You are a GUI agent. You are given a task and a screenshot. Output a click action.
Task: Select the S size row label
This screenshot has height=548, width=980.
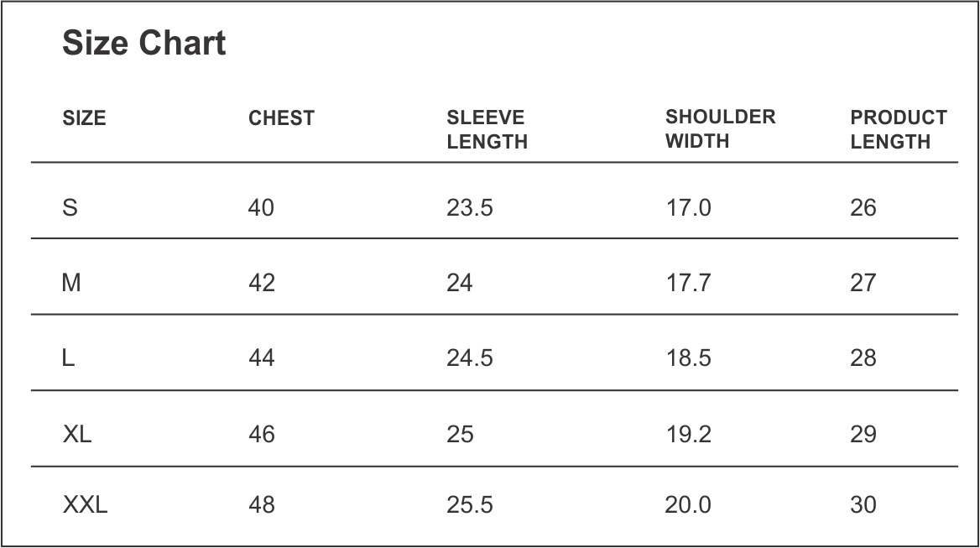pos(70,207)
